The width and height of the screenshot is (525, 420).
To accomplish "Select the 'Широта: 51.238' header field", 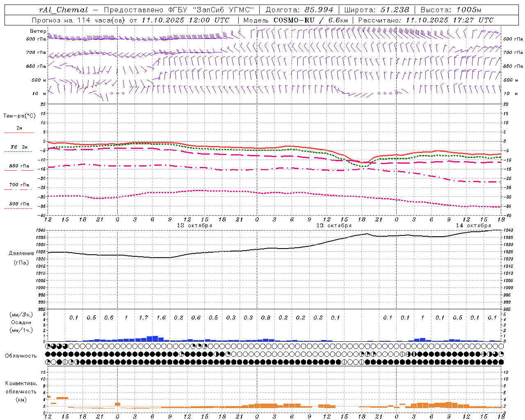I will [377, 10].
